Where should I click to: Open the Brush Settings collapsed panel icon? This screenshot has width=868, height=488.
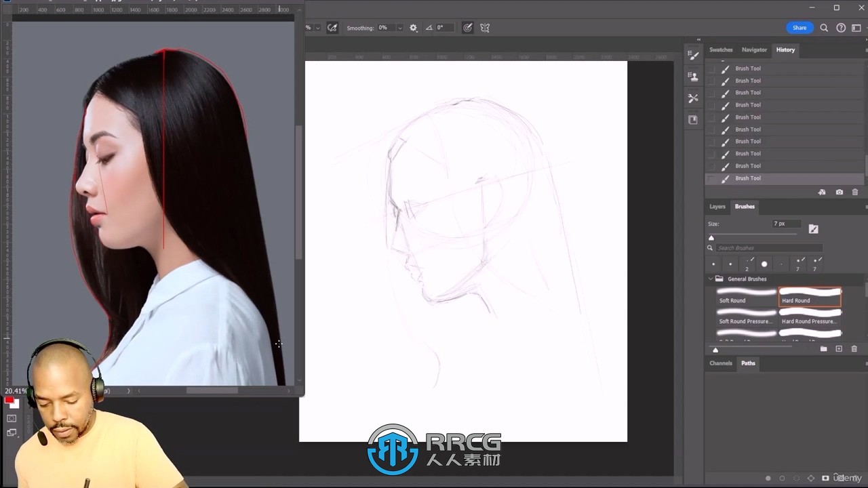pyautogui.click(x=693, y=55)
